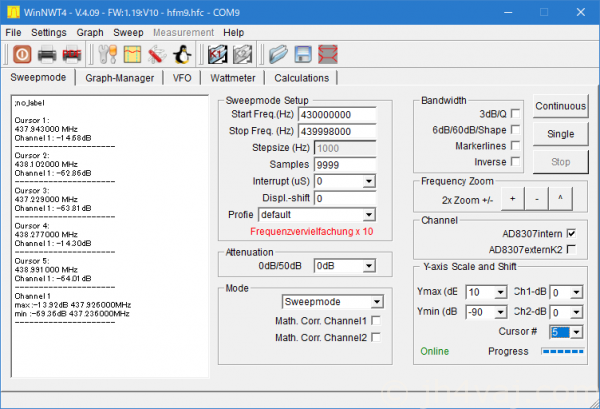
Task: Click the Samples input field
Action: pyautogui.click(x=345, y=165)
